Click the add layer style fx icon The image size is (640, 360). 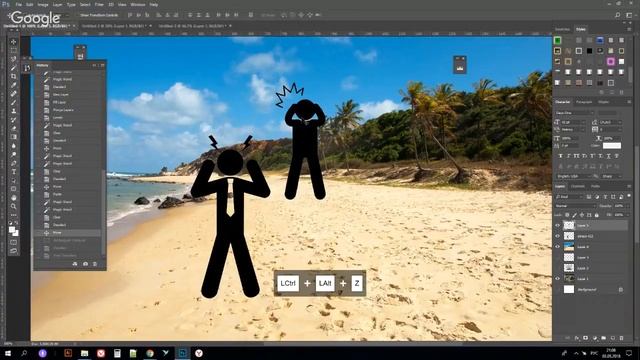click(x=577, y=338)
